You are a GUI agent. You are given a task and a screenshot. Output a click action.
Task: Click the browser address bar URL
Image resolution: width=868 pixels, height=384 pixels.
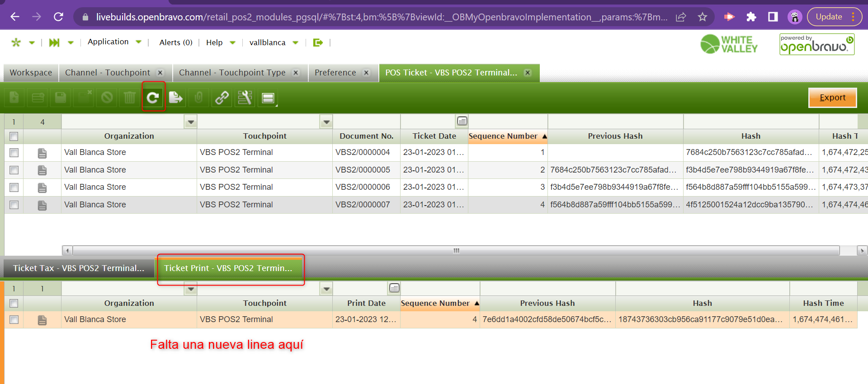[381, 17]
